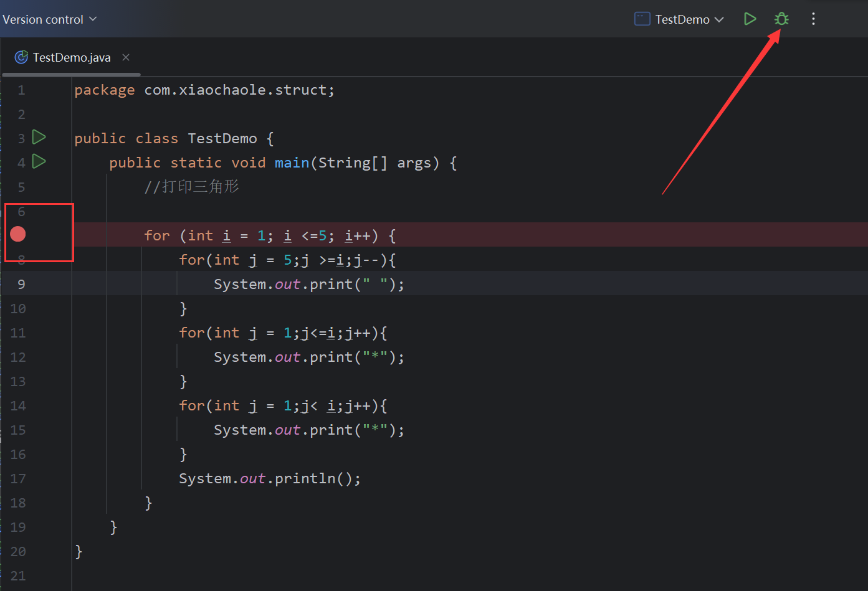
Task: Run class TestDemo from line 3 gutter
Action: click(x=39, y=137)
